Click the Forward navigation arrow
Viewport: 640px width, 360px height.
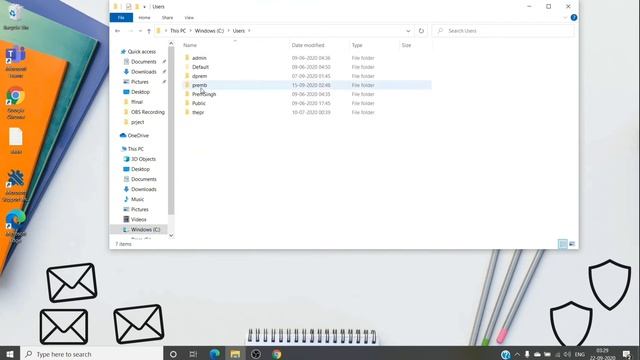tap(130, 31)
